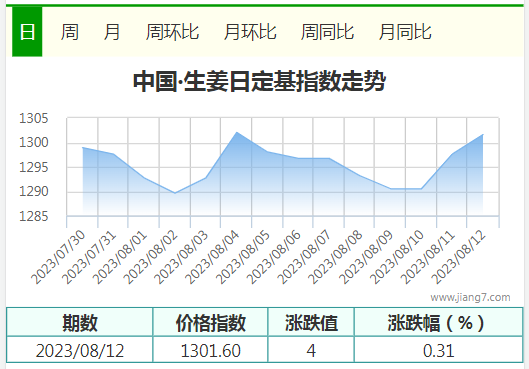
Task: Open the 周同比 tab
Action: 327,32
